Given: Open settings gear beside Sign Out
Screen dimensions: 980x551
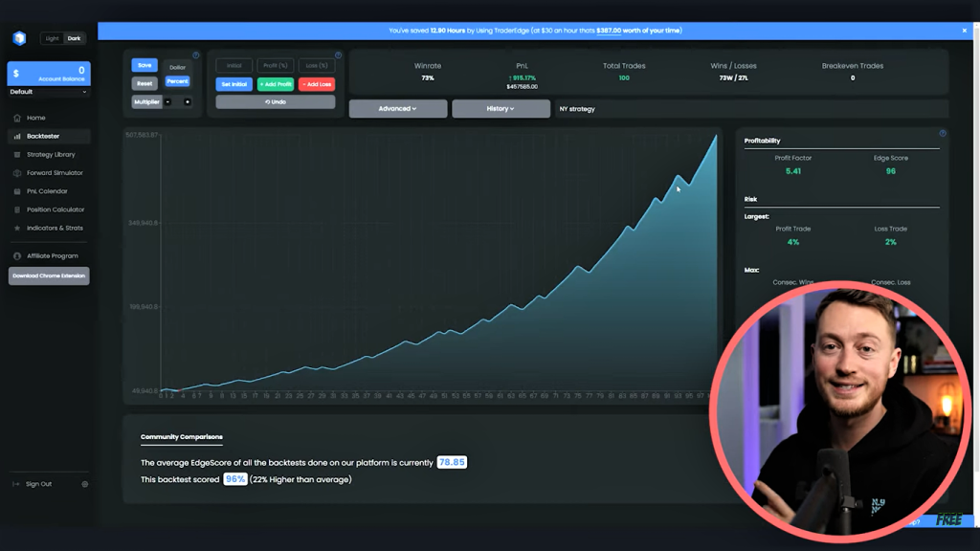Looking at the screenshot, I should pyautogui.click(x=85, y=484).
